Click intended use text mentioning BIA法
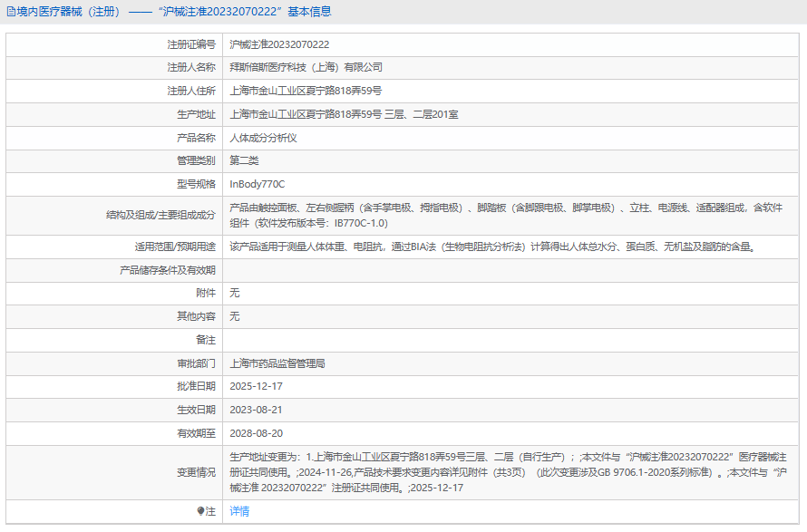This screenshot has width=807, height=532. pyautogui.click(x=494, y=247)
